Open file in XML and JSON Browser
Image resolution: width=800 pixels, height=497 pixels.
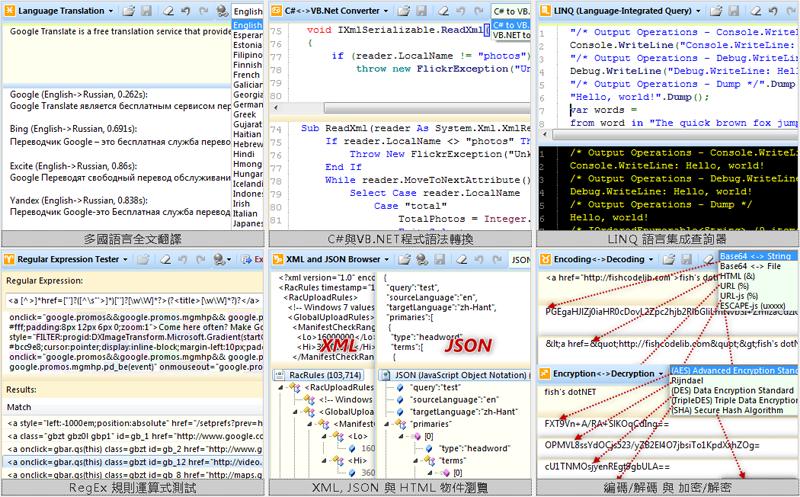(404, 259)
